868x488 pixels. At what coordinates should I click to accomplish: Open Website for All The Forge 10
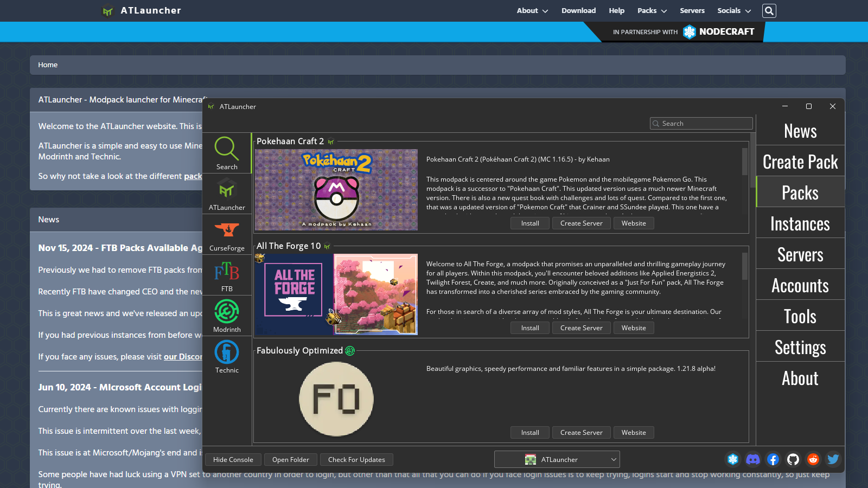pos(634,328)
